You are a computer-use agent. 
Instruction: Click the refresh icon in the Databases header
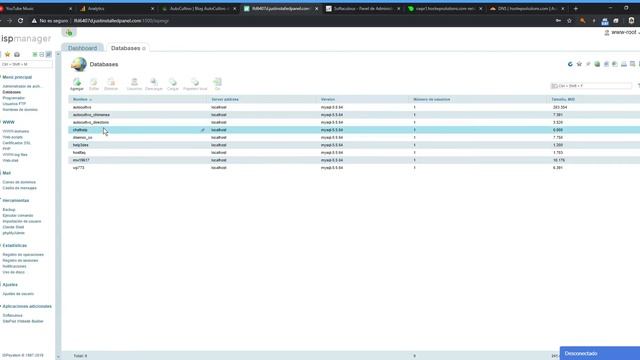tap(570, 64)
